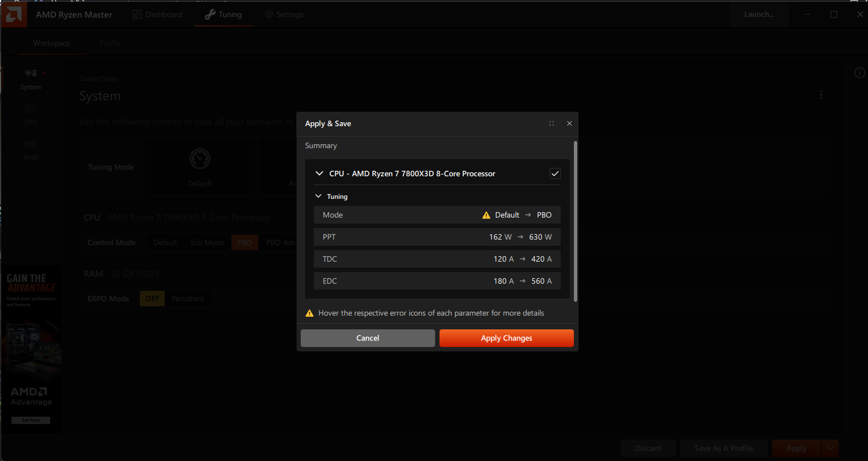Collapse the CPU processor section chevron
Screen dimensions: 868x461
pyautogui.click(x=319, y=173)
